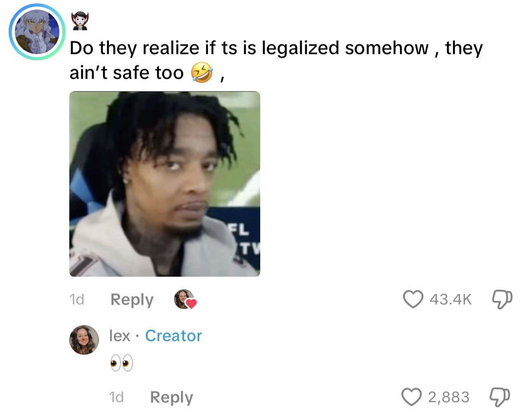Tap the 2,883 like count
532x414 pixels.
[449, 397]
